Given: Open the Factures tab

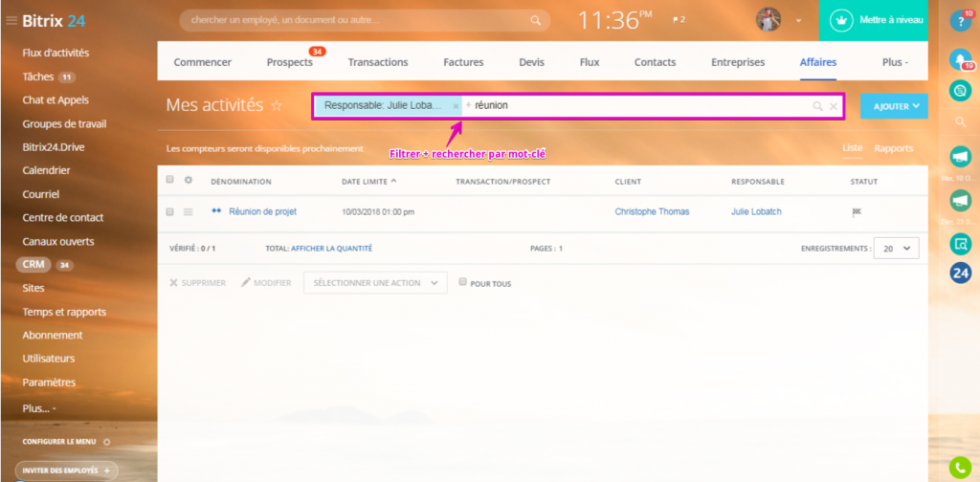Looking at the screenshot, I should click(463, 62).
